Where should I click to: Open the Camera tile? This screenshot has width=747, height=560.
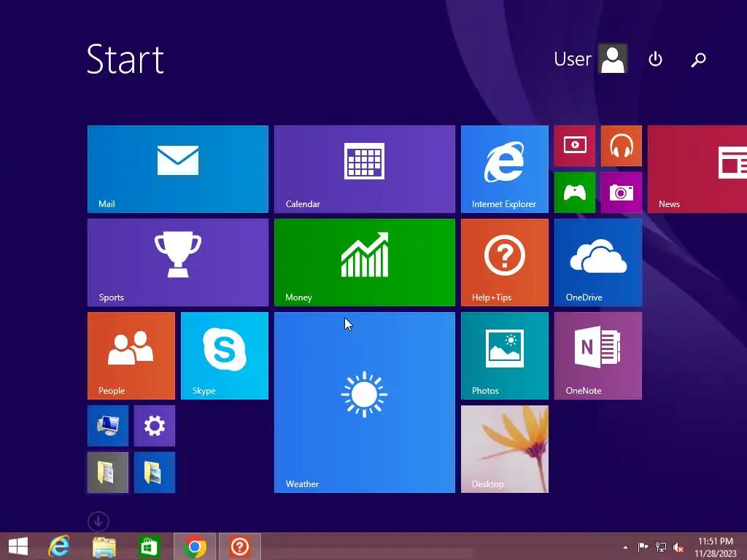(622, 192)
